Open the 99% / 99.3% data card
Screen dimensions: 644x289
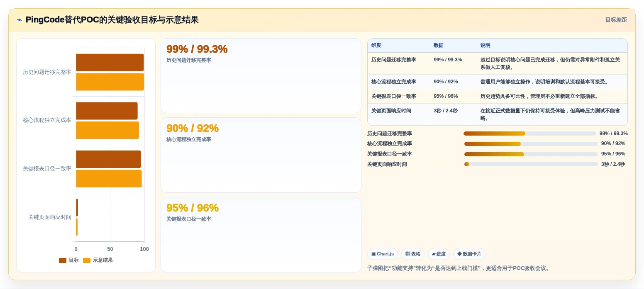pos(261,76)
